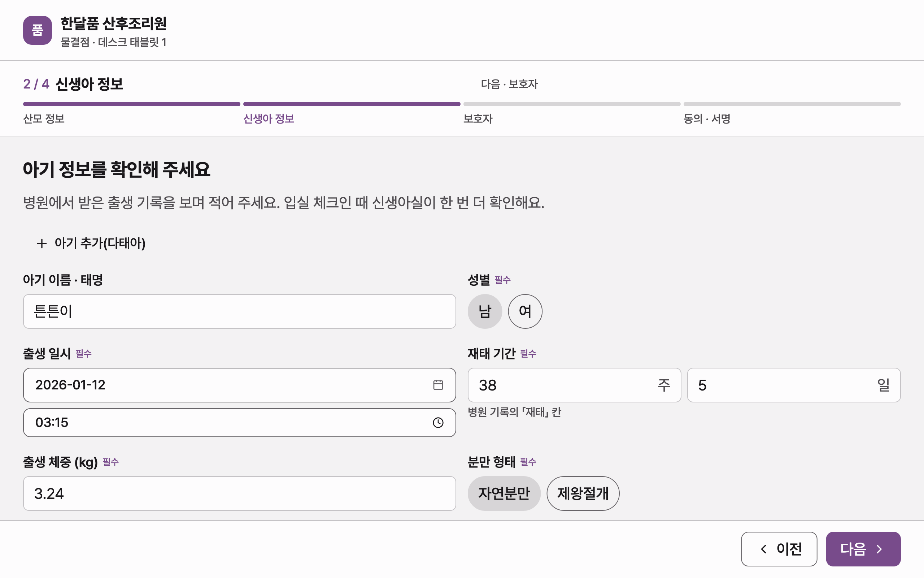This screenshot has height=578, width=924.
Task: Click the 아기 정보를 확인해 주세요 heading
Action: (x=117, y=169)
